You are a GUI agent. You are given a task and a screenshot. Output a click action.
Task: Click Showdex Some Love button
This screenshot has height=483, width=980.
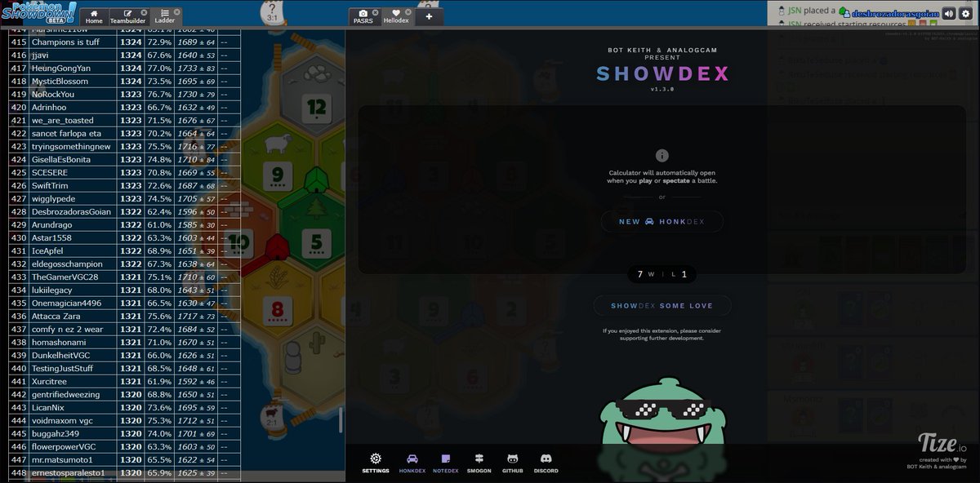pyautogui.click(x=662, y=306)
